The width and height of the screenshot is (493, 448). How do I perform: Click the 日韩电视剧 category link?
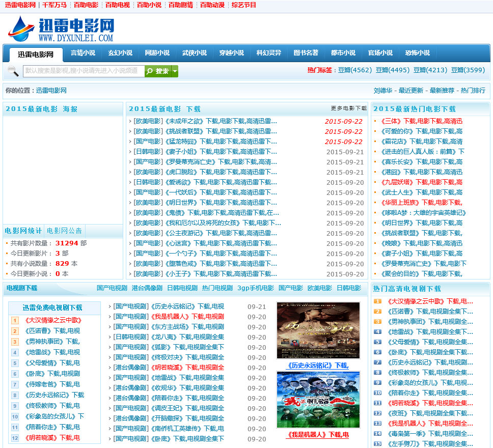(x=182, y=288)
